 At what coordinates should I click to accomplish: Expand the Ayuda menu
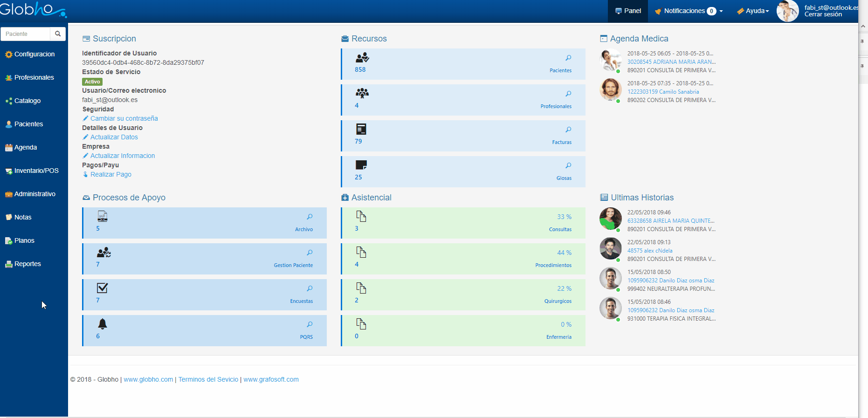753,11
